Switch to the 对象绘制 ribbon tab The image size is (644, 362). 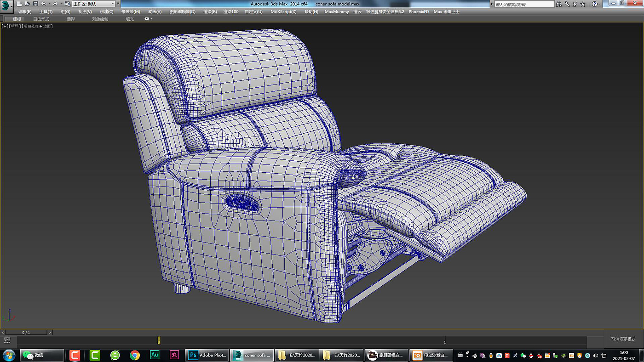pos(100,19)
